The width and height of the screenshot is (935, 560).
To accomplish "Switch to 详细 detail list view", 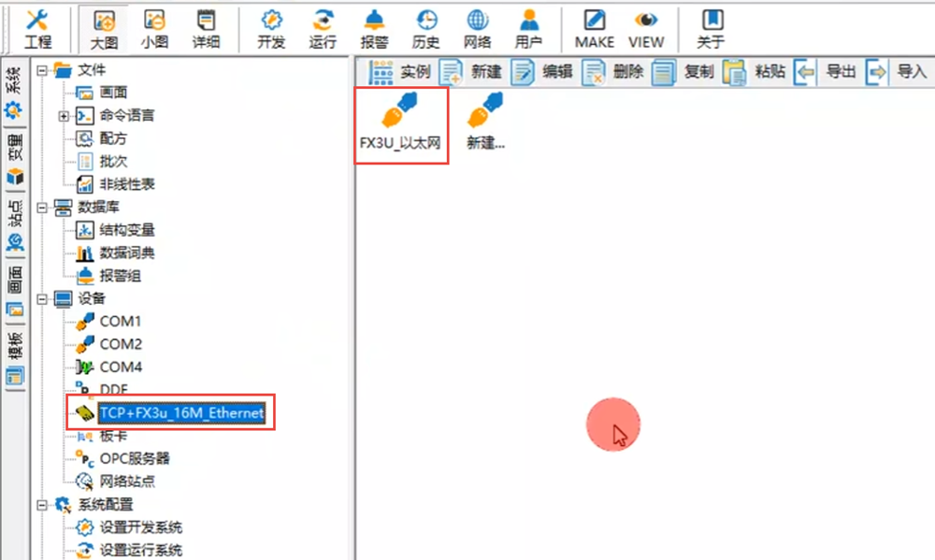I will pyautogui.click(x=206, y=29).
